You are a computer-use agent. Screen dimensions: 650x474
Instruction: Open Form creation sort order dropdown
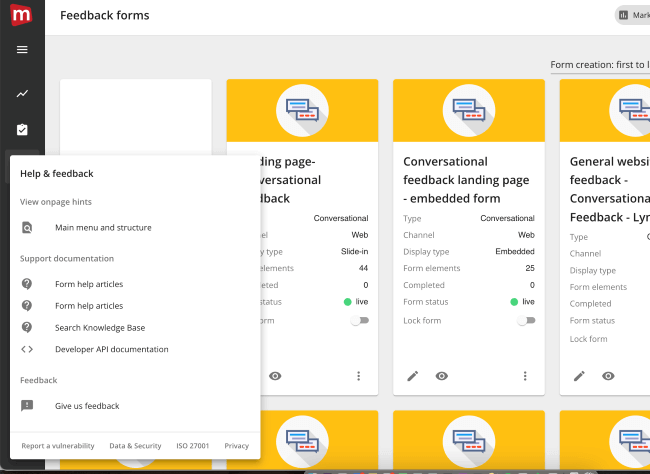(x=600, y=65)
